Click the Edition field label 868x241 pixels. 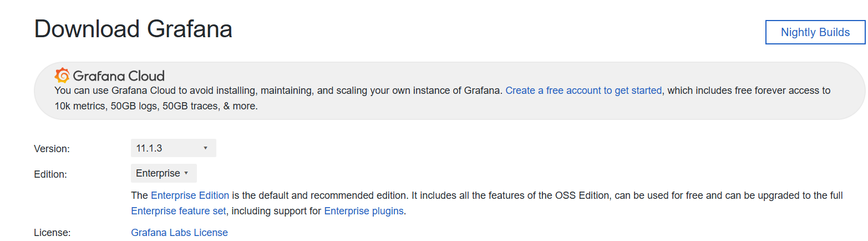point(50,174)
